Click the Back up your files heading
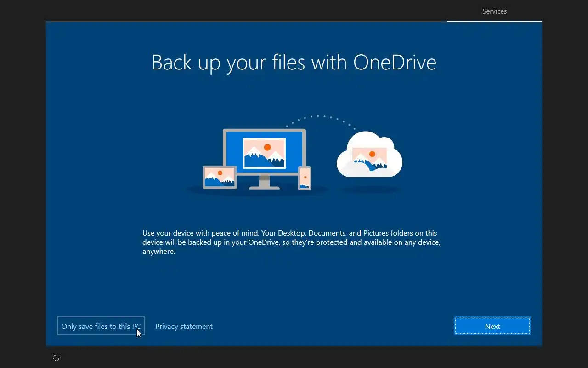 click(x=294, y=63)
